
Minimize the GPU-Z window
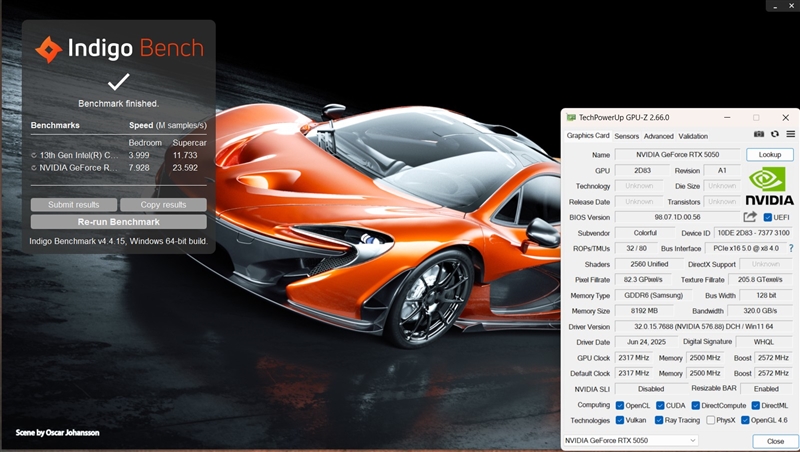[727, 117]
